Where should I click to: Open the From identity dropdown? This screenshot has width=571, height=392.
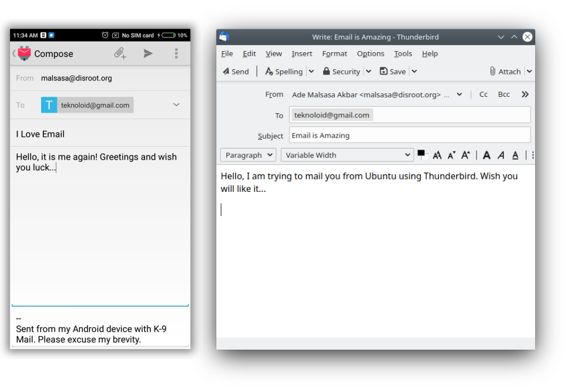pos(459,94)
